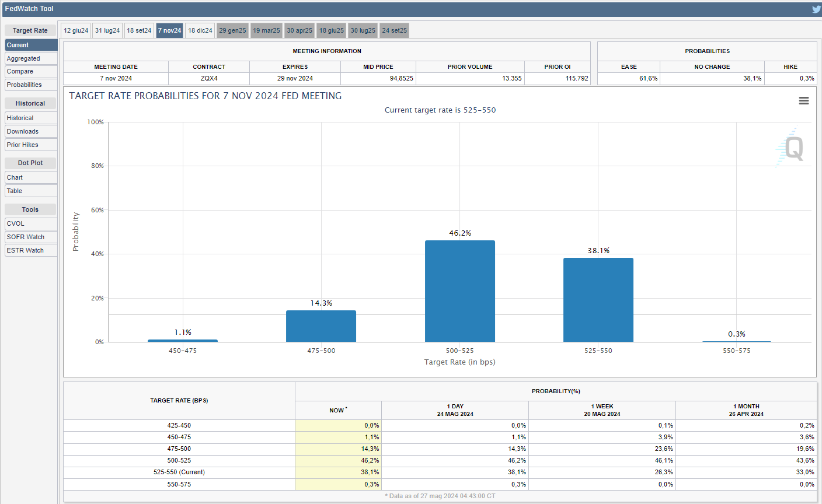This screenshot has height=504, width=822.
Task: Click the 525-550 bar labeled 38.1%
Action: click(x=598, y=300)
